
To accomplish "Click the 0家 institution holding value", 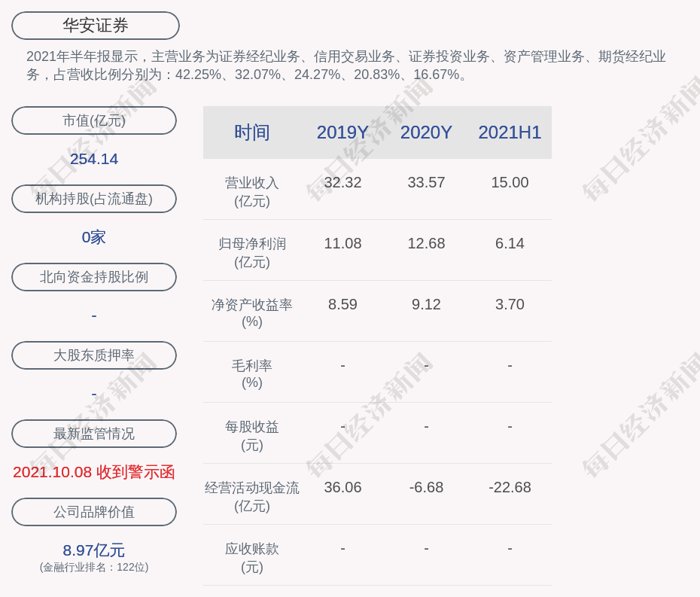I will tap(94, 237).
